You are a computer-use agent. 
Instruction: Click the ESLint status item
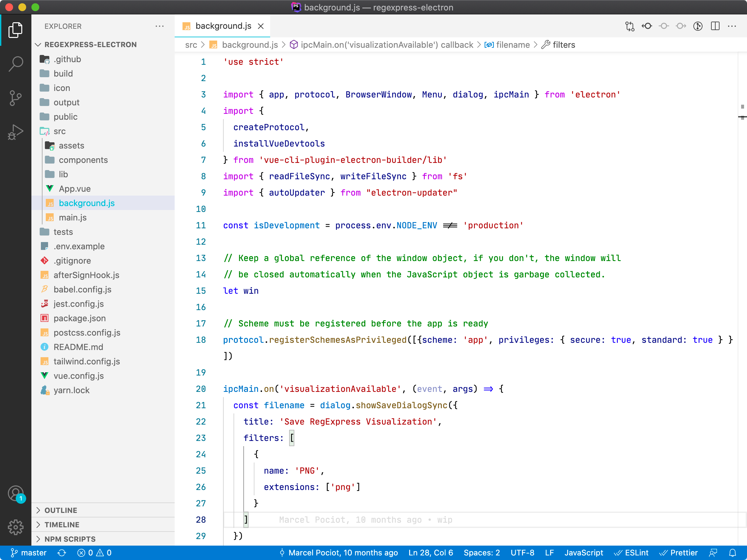631,552
